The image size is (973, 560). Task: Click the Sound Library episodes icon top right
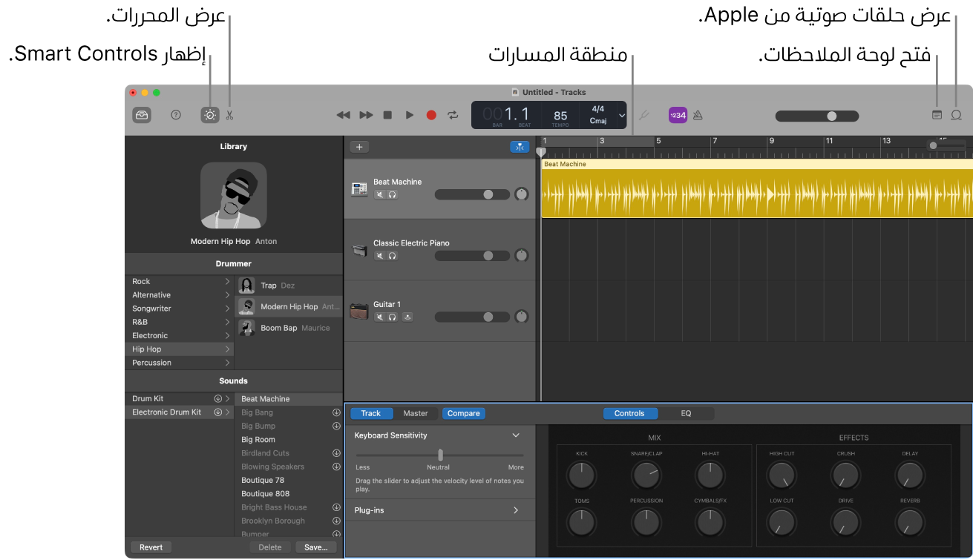956,115
